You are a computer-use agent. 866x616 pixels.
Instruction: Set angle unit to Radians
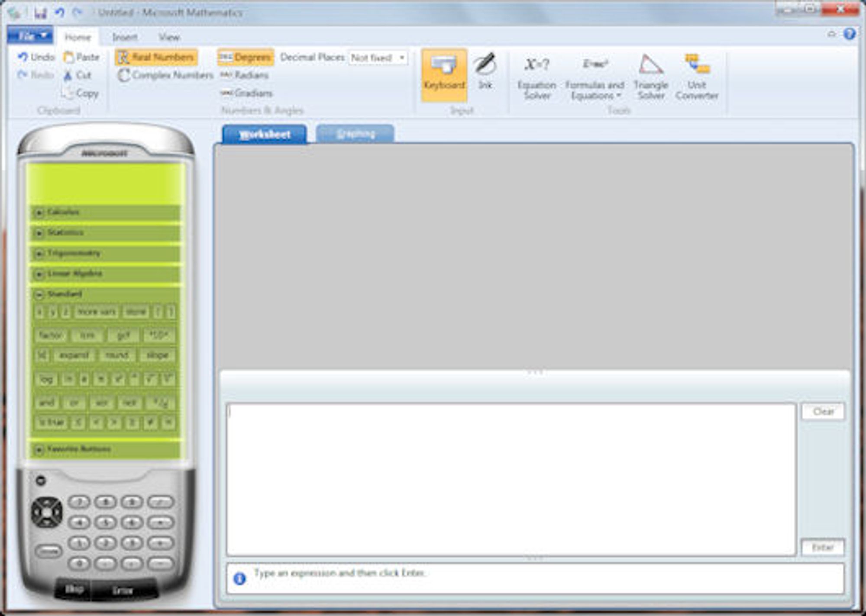[245, 75]
